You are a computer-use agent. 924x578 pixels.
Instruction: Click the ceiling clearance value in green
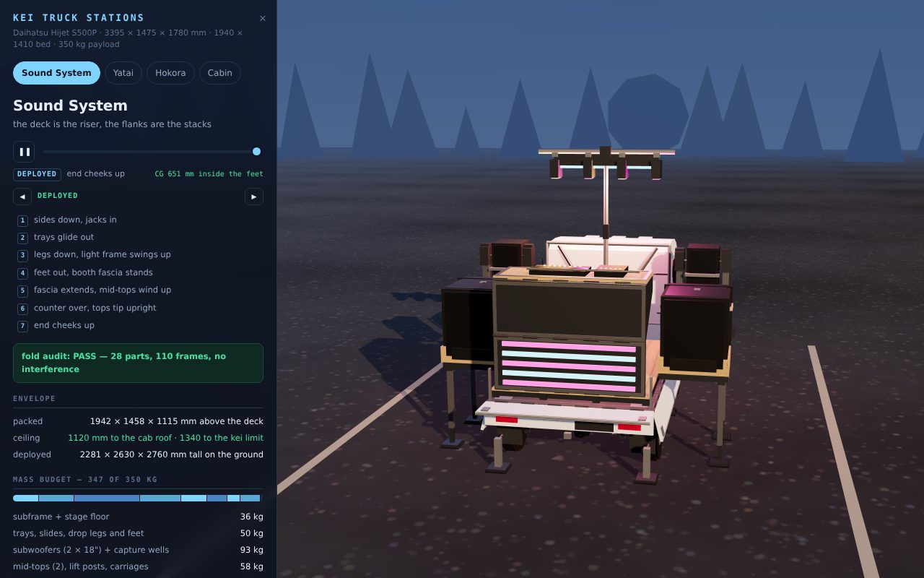pyautogui.click(x=165, y=438)
